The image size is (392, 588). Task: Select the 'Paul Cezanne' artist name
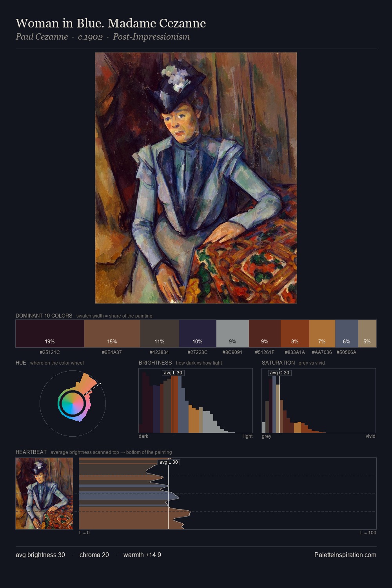[x=42, y=37]
